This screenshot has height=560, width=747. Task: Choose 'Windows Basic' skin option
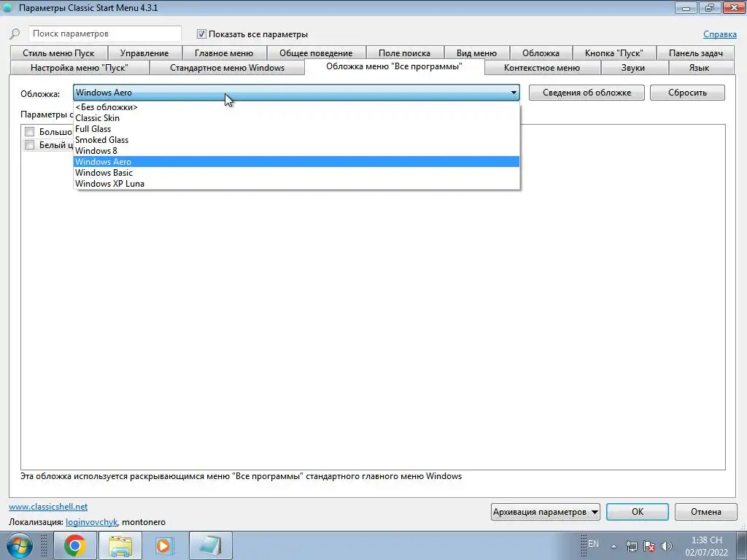point(296,173)
